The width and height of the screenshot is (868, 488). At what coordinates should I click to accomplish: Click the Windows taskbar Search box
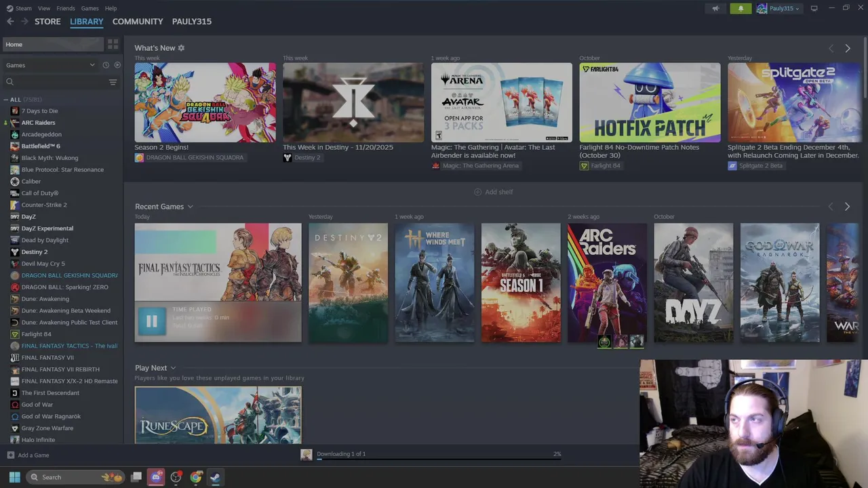pos(75,477)
